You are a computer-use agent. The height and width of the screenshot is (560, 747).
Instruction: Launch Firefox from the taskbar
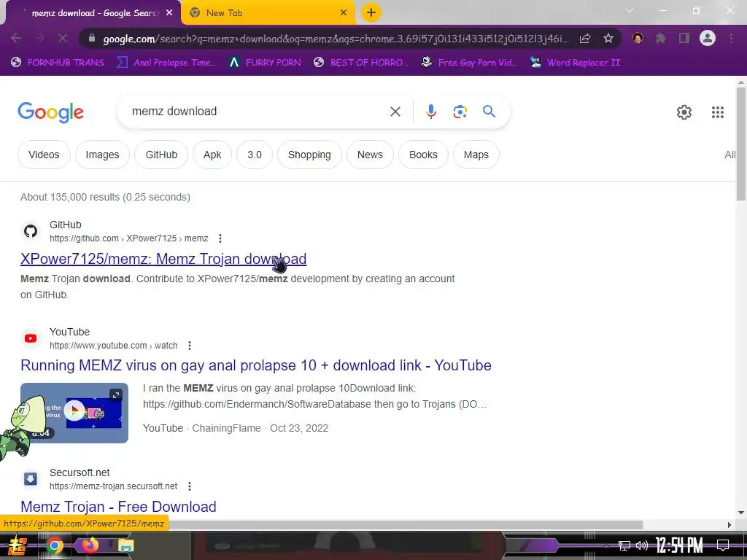90,545
